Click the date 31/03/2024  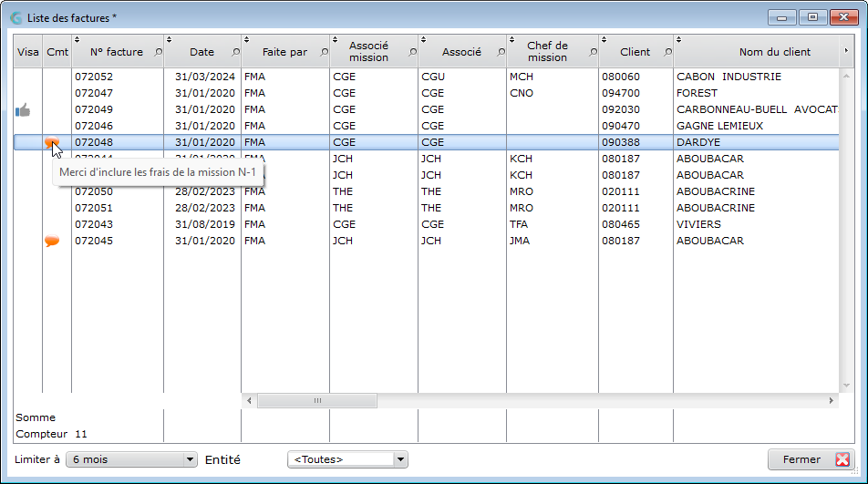[x=205, y=77]
